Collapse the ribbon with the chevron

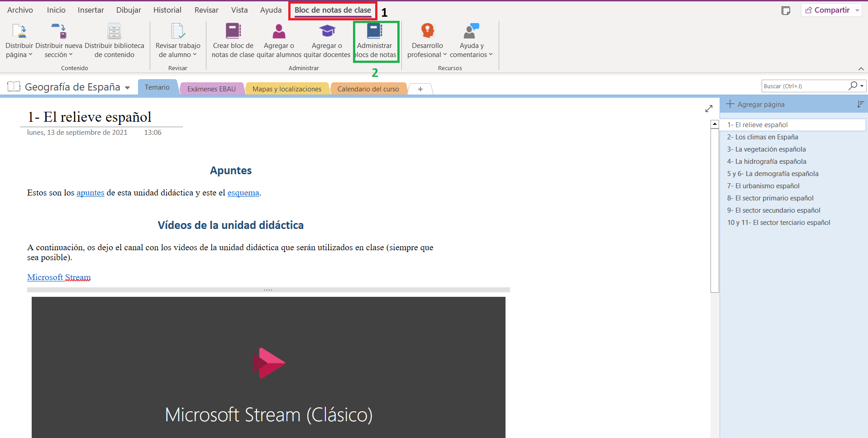pos(861,69)
